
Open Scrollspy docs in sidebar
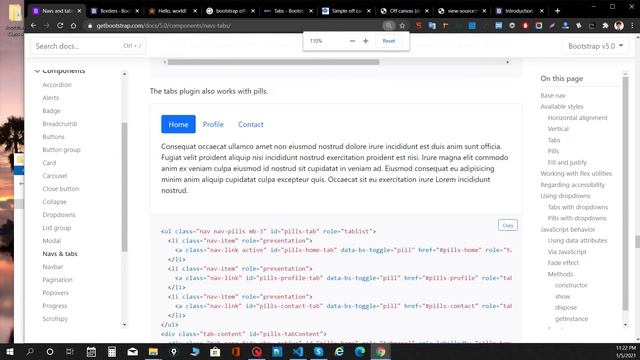coord(55,319)
